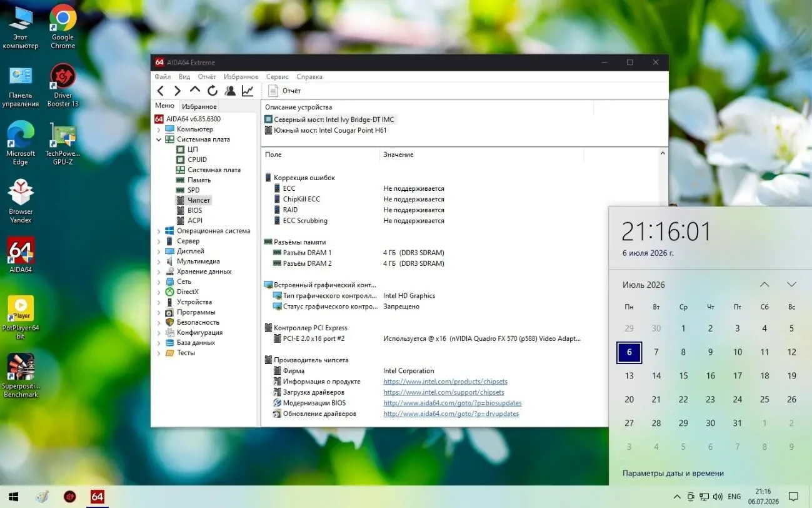
Task: Click the user silhouette toolbar icon
Action: pos(230,91)
